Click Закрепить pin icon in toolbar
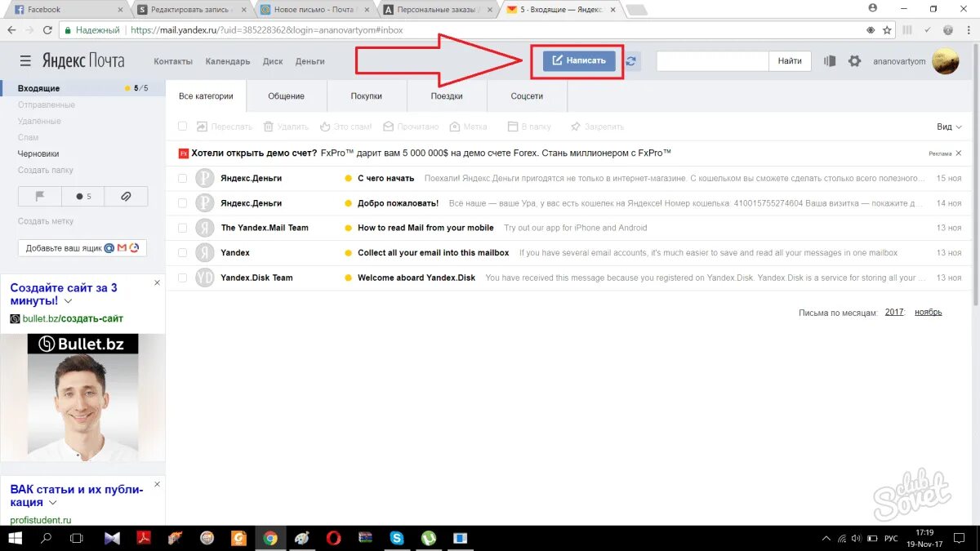Screen dimensions: 980x551 (x=576, y=127)
